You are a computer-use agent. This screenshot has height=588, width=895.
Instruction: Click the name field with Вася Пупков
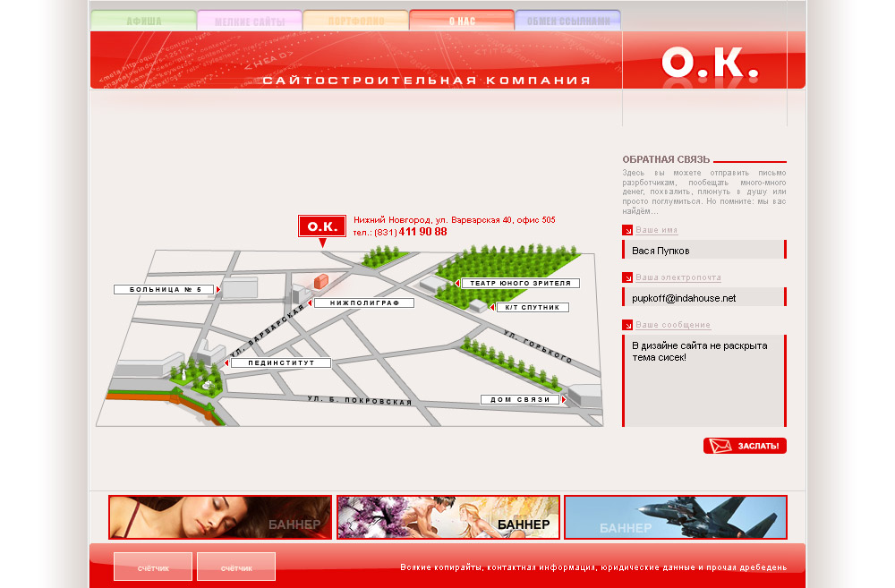point(704,250)
